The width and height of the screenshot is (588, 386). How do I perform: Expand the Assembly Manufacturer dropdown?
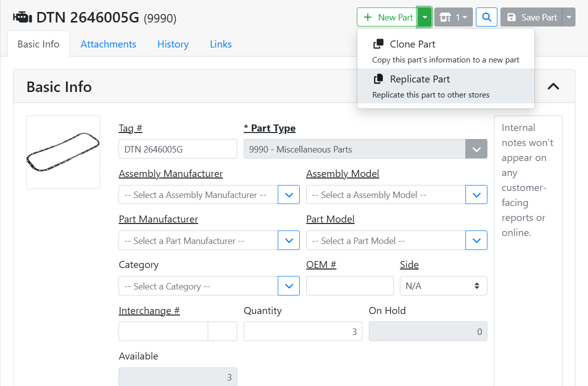(289, 195)
